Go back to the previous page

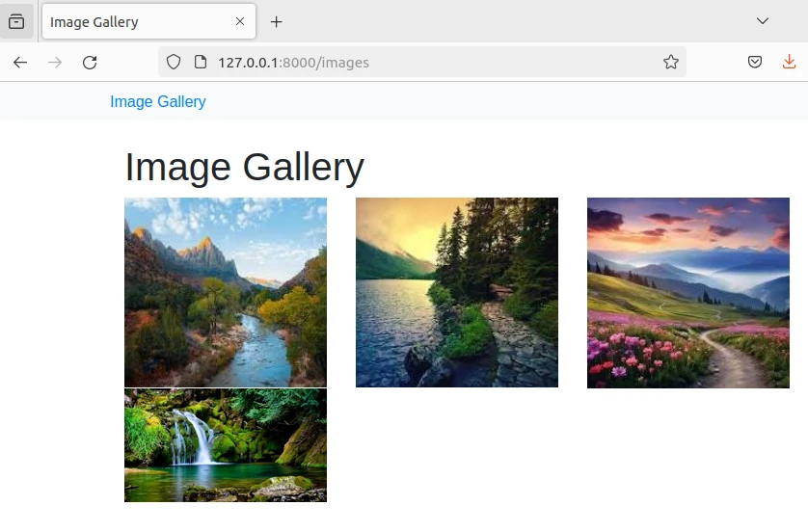click(20, 63)
